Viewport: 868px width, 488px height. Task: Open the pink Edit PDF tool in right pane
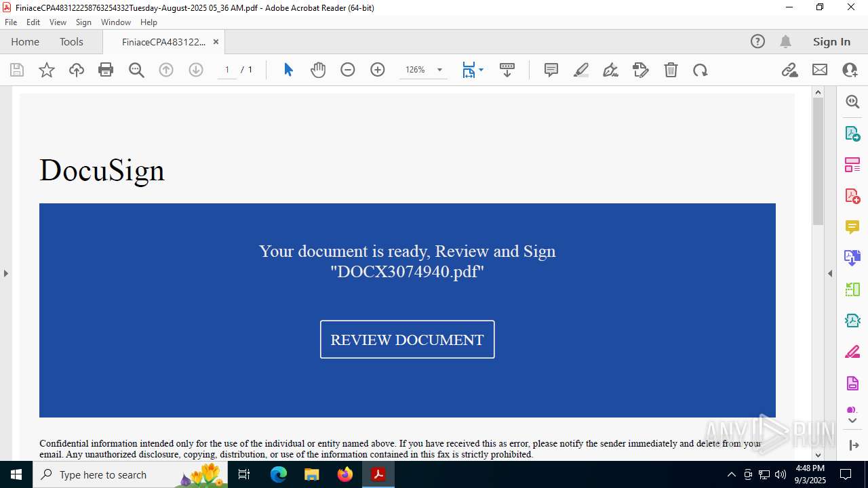(852, 164)
